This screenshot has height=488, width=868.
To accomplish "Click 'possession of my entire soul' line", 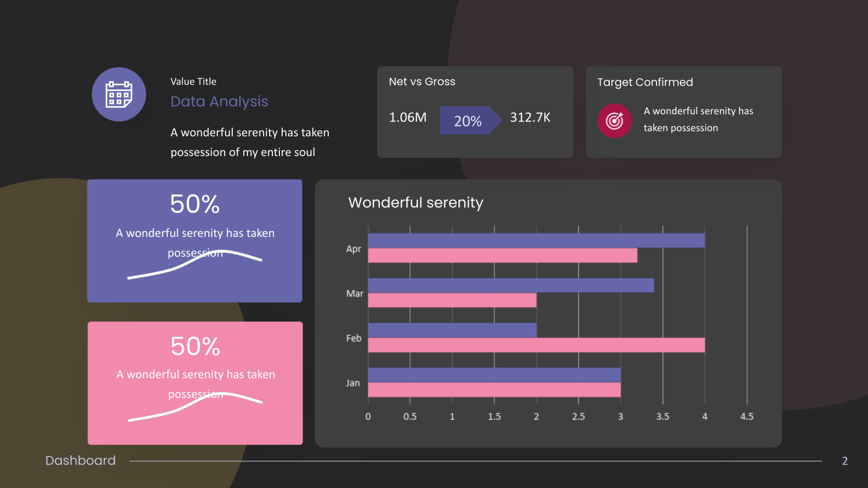I will (x=242, y=152).
